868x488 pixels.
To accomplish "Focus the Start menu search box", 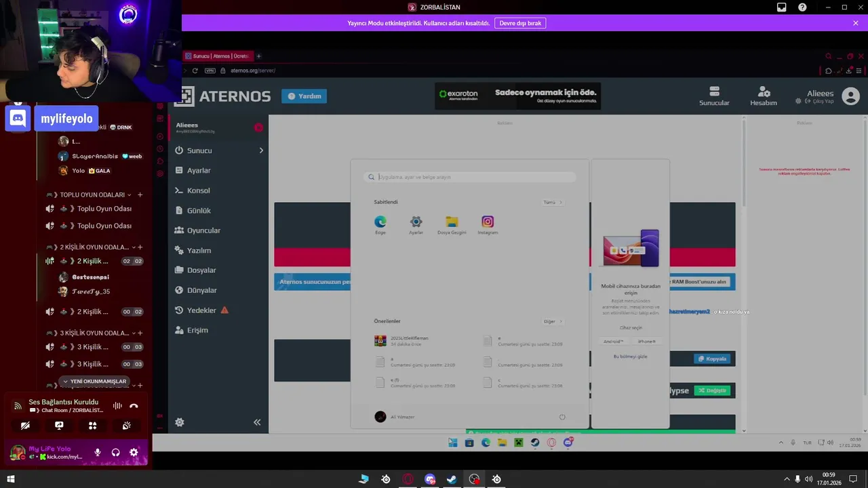I will coord(470,177).
